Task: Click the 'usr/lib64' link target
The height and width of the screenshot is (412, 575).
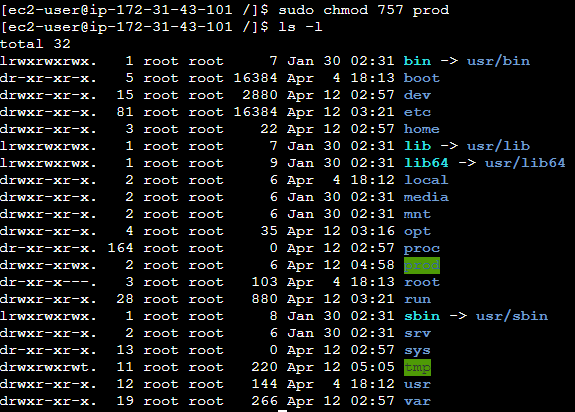Action: (525, 163)
